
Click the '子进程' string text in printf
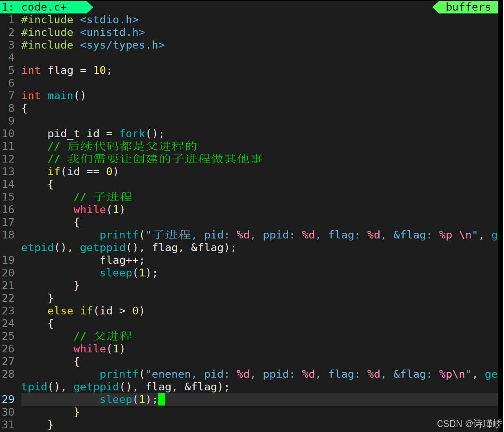(171, 235)
